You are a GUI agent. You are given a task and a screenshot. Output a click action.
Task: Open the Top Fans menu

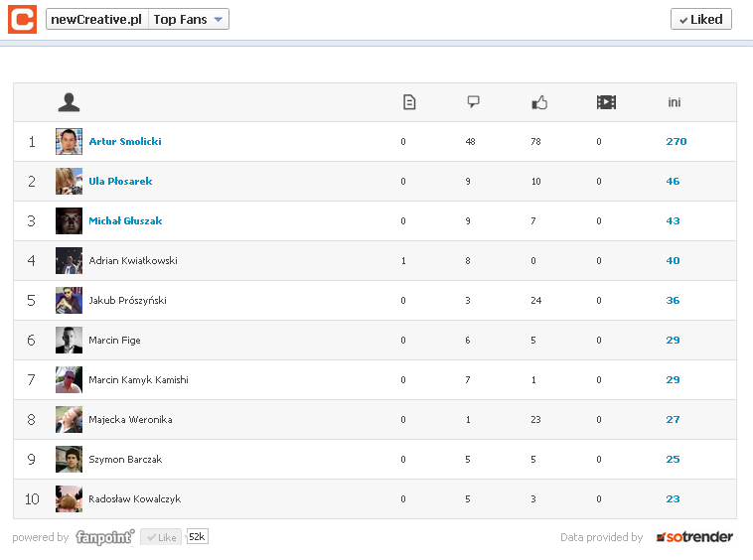181,20
